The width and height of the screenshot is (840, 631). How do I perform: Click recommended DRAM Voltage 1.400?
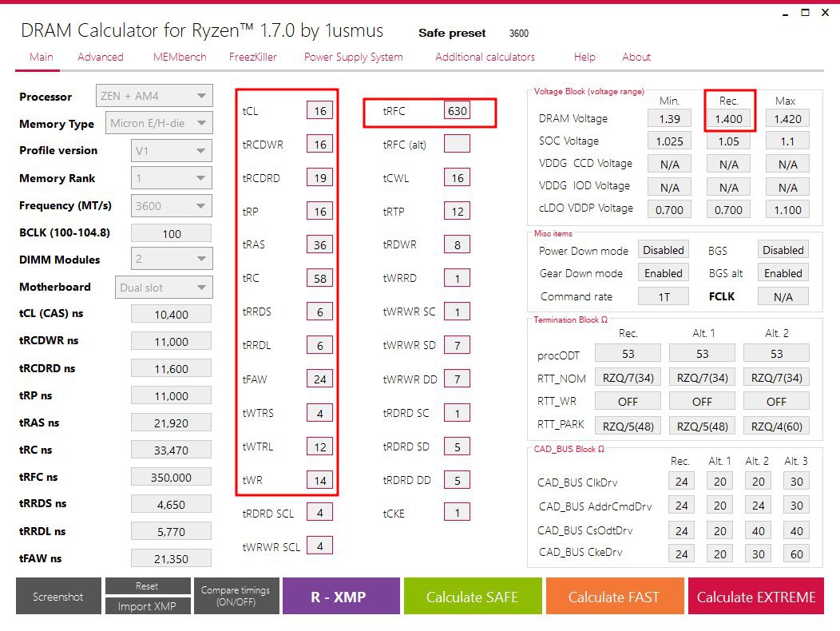[728, 118]
